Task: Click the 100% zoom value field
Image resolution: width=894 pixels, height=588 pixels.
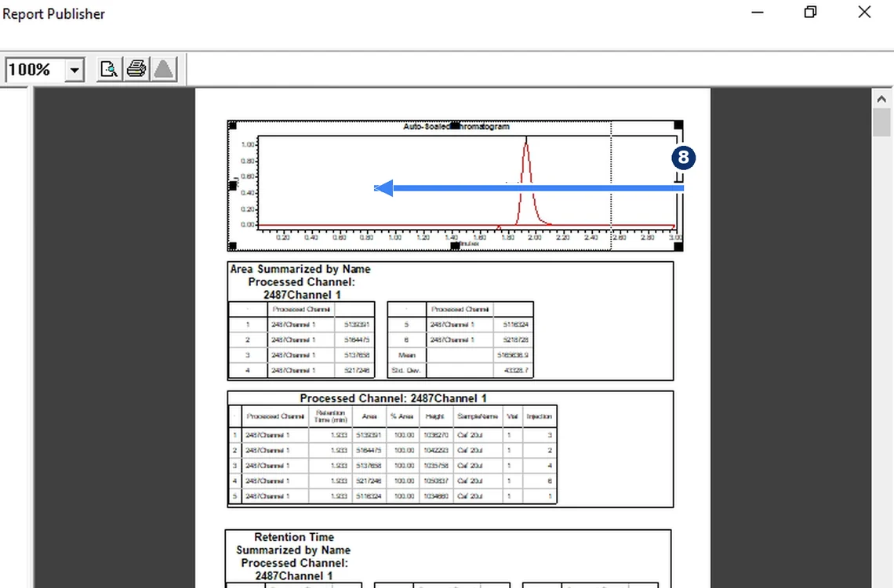Action: 35,70
